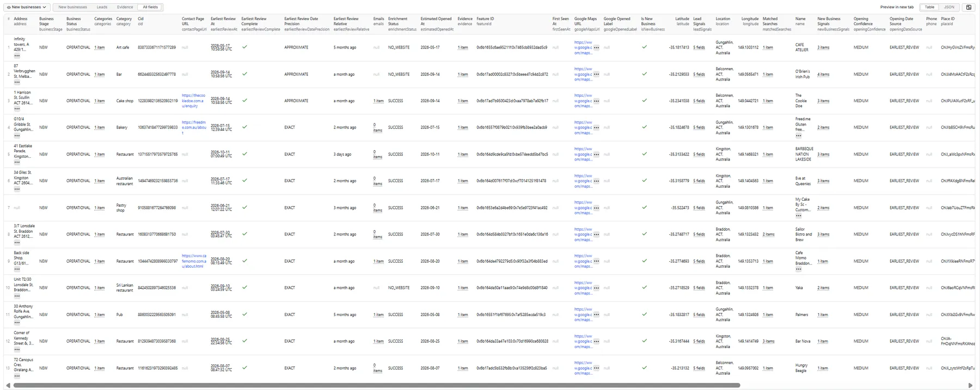Open cafemomo.com.au about link
980x390 pixels.
click(194, 261)
